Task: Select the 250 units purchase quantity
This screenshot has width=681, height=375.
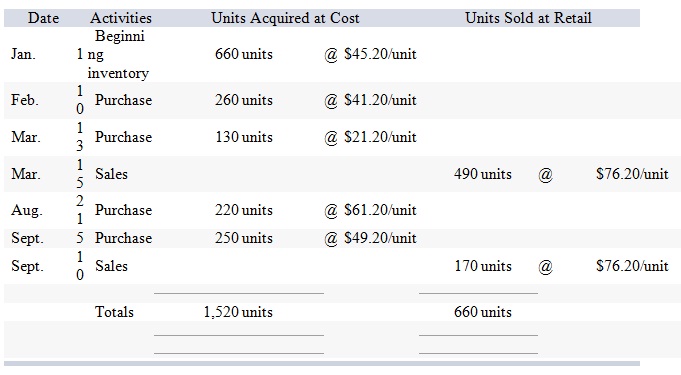Action: coord(244,238)
